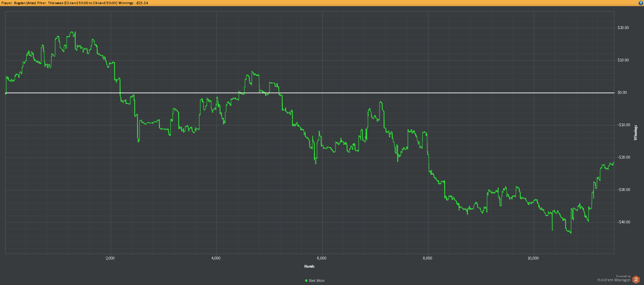Viewport: 644px width, 285px height.
Task: Click the $0.00 y-axis label
Action: tap(622, 93)
